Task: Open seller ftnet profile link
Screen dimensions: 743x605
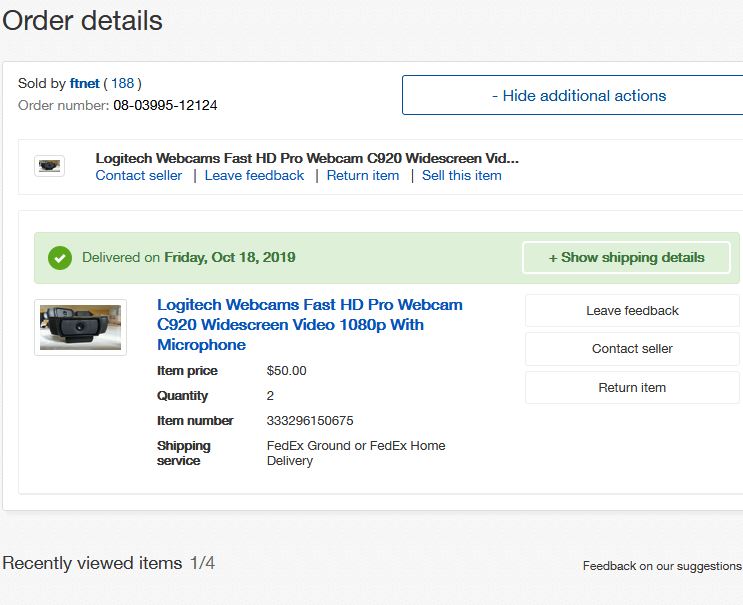Action: pyautogui.click(x=84, y=83)
